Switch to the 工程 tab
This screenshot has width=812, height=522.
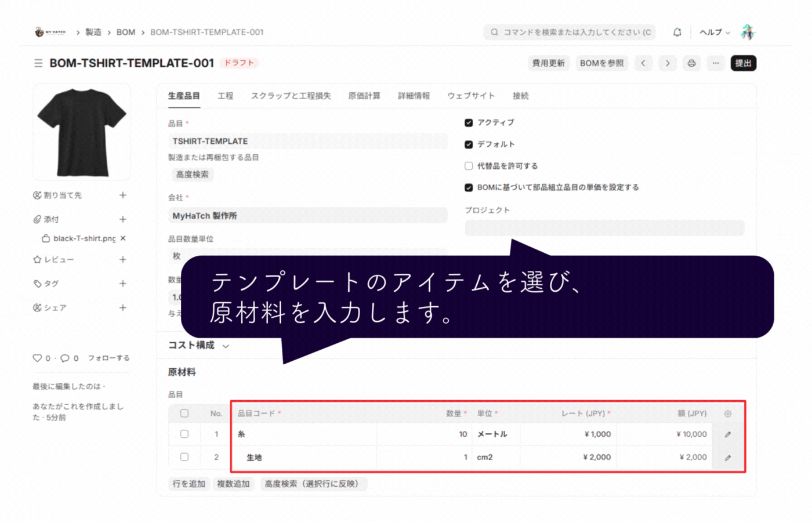pyautogui.click(x=226, y=96)
